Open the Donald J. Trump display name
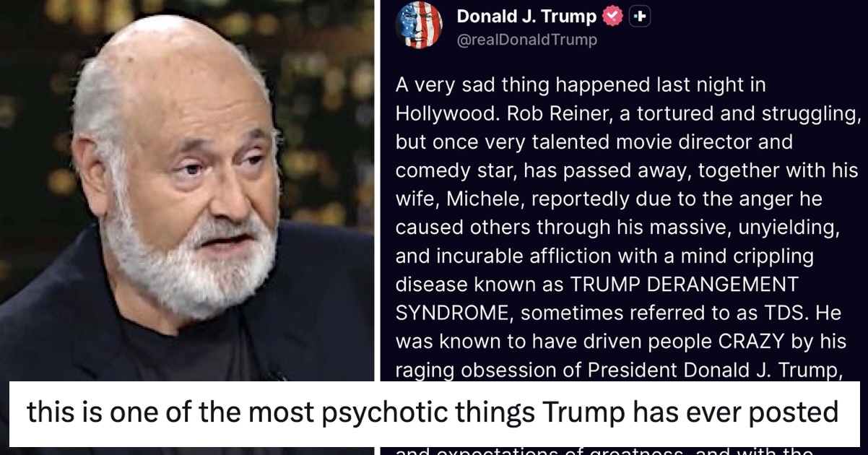The height and width of the screenshot is (455, 868). click(x=527, y=16)
